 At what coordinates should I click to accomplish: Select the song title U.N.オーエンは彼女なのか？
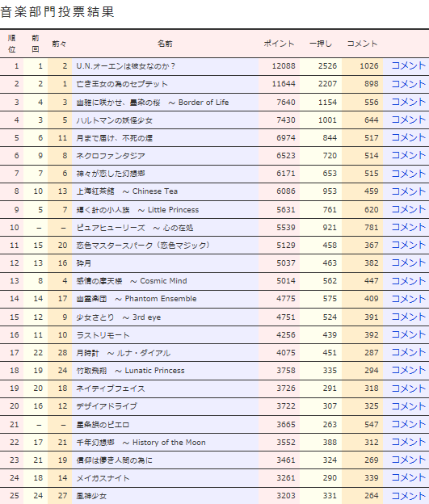126,66
